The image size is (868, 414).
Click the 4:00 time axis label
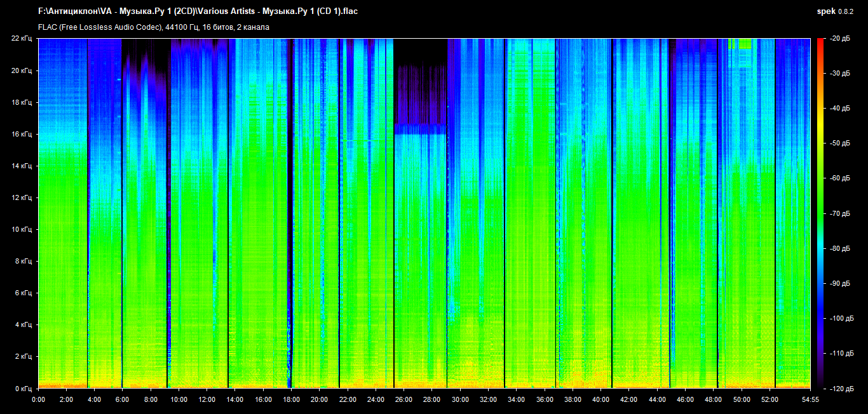pos(94,399)
